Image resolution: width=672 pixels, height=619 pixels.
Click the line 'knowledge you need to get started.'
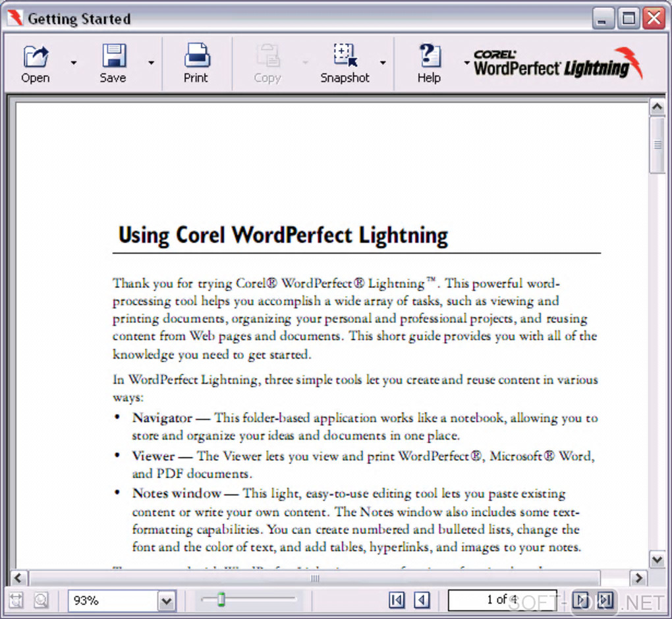tap(211, 355)
